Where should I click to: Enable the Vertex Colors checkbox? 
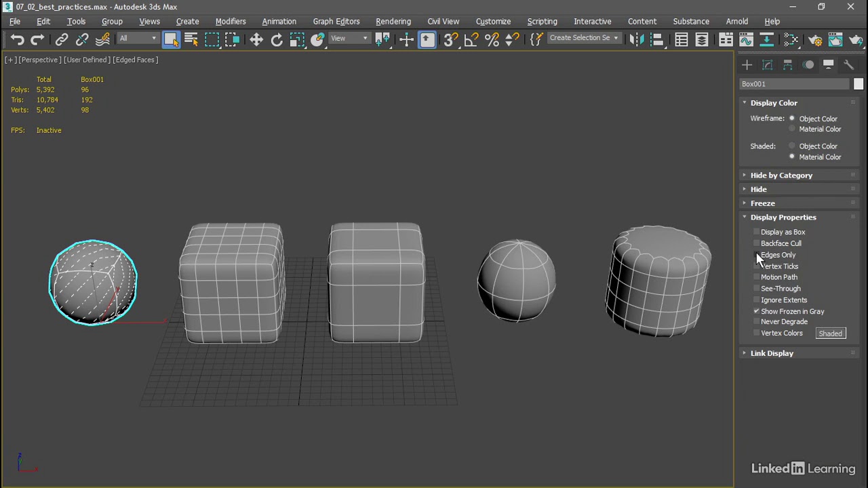click(x=757, y=333)
